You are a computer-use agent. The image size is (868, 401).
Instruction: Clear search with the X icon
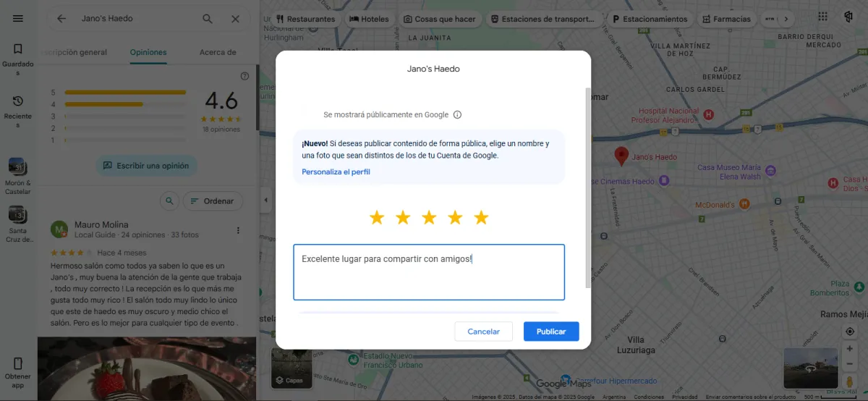tap(235, 19)
